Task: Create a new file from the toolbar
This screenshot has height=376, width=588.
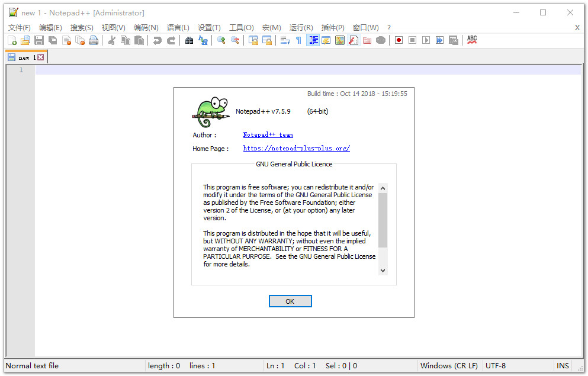Action: point(12,40)
